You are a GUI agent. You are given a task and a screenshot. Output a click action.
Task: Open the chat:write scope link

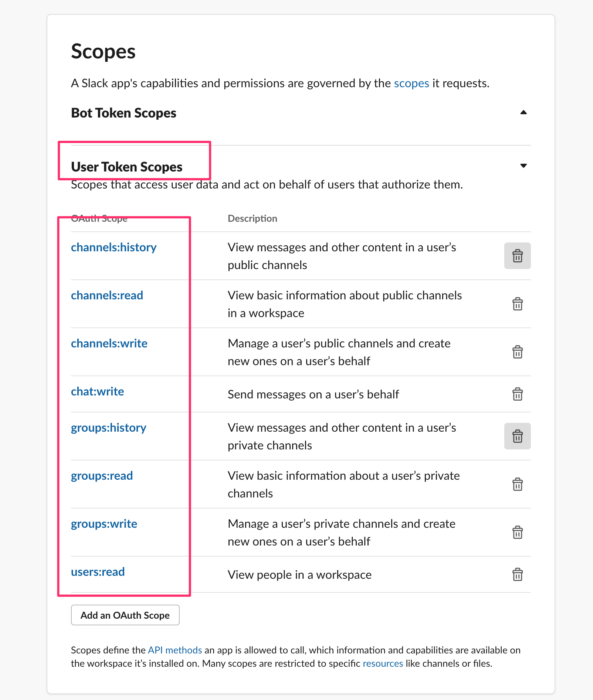[97, 391]
